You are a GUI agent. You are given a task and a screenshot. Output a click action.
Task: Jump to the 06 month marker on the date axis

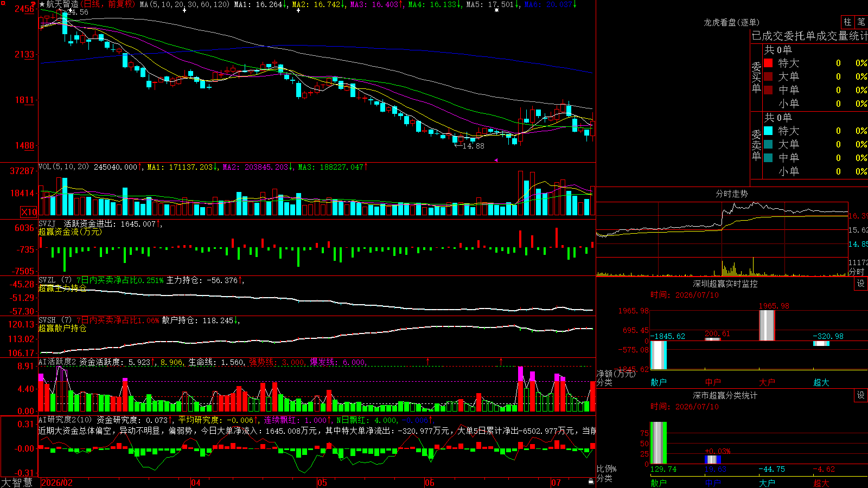[430, 483]
